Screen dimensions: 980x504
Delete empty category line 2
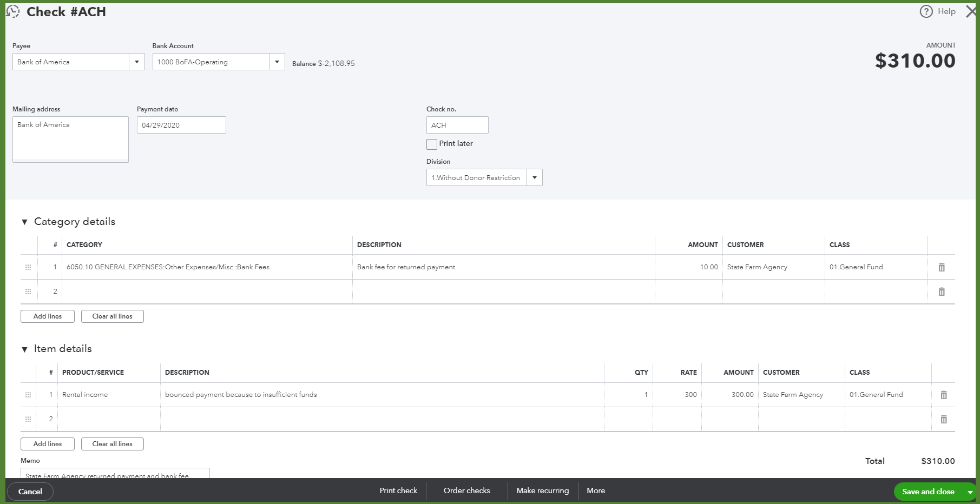click(x=942, y=291)
